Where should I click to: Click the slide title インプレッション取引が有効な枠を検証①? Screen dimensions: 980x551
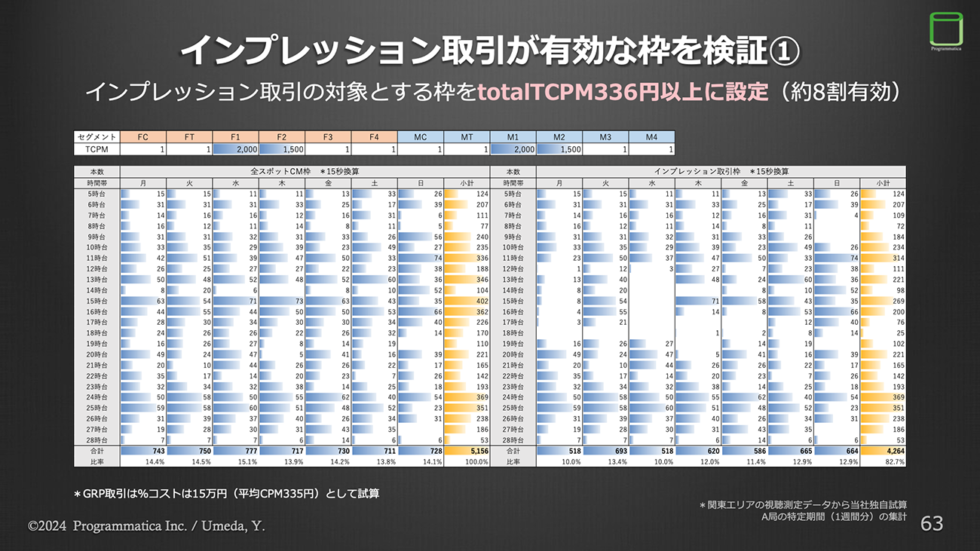click(489, 52)
